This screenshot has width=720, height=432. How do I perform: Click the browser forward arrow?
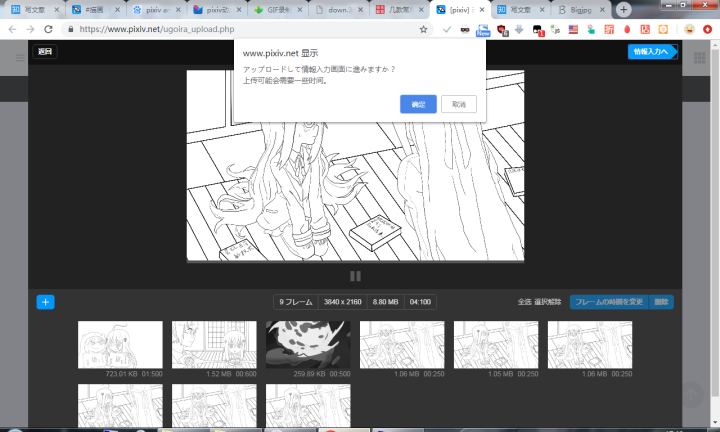pyautogui.click(x=30, y=29)
